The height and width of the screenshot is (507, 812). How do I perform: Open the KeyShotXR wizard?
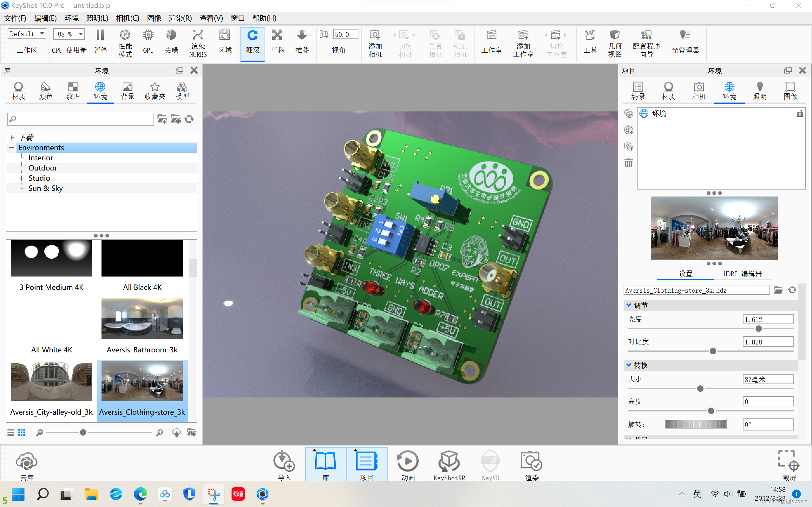(x=449, y=465)
